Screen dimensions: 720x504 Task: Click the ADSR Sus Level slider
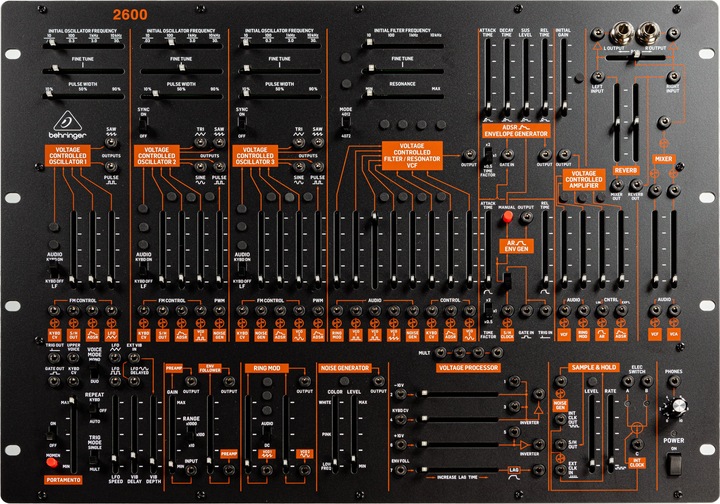526,77
